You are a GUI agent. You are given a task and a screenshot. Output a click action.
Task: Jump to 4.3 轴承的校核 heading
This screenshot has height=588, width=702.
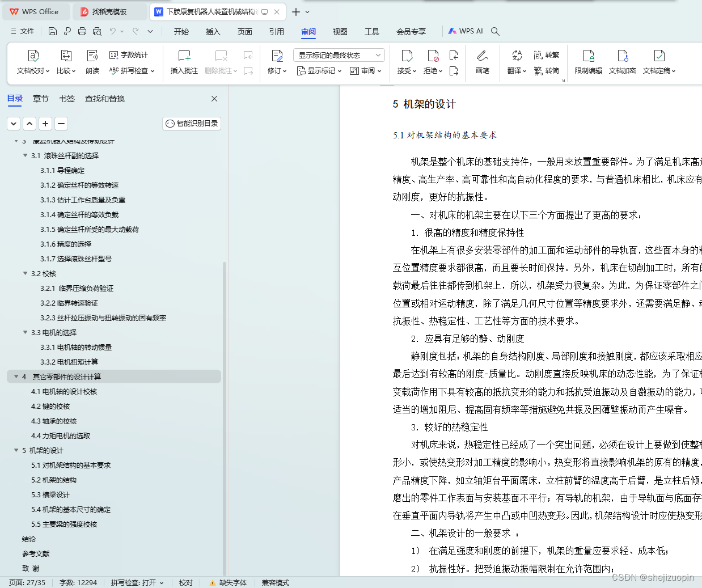(x=54, y=421)
